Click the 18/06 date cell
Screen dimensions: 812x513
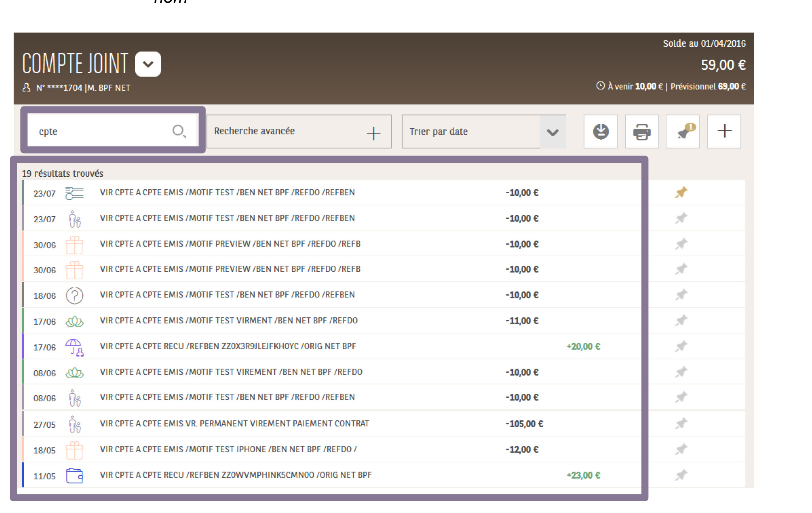45,296
